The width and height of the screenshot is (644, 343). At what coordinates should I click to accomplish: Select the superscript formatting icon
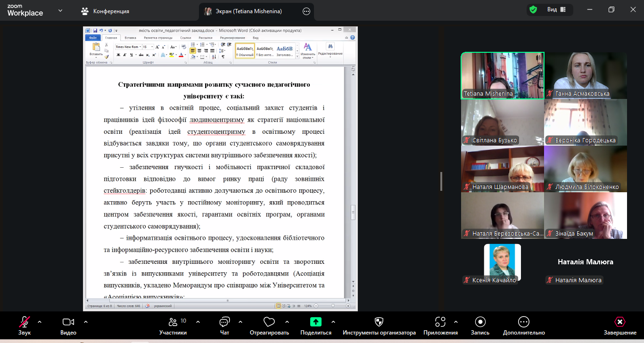coord(154,55)
